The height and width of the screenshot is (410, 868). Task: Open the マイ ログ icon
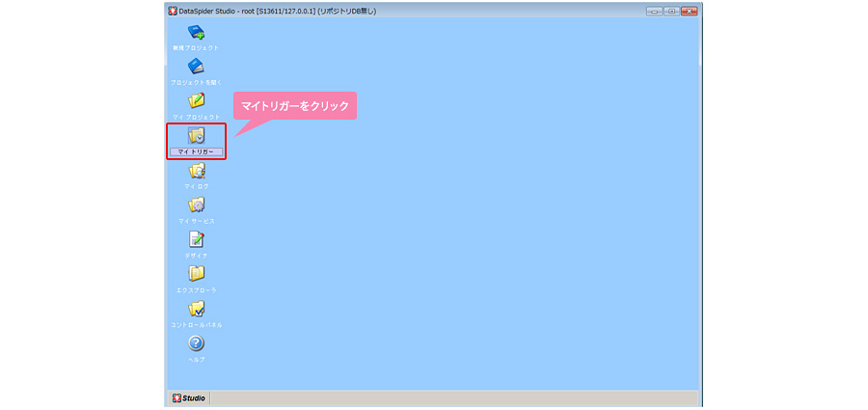click(x=196, y=171)
